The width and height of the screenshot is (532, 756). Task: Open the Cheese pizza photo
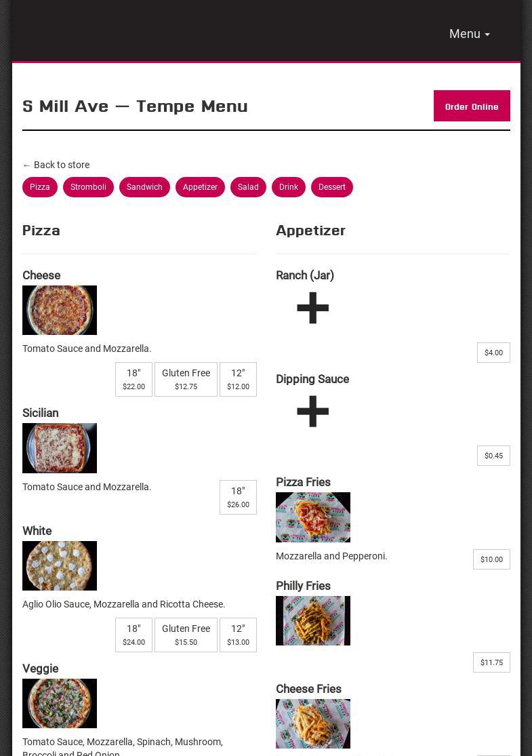[60, 310]
